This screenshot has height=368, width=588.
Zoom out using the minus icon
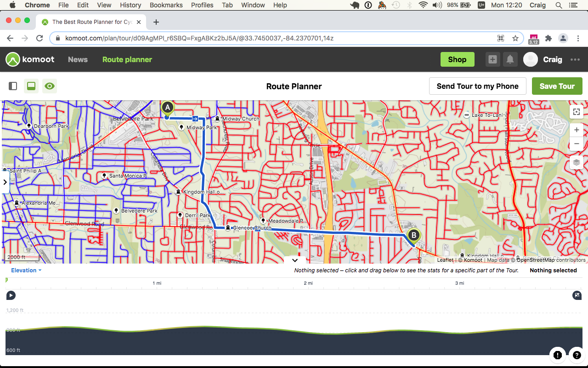576,144
